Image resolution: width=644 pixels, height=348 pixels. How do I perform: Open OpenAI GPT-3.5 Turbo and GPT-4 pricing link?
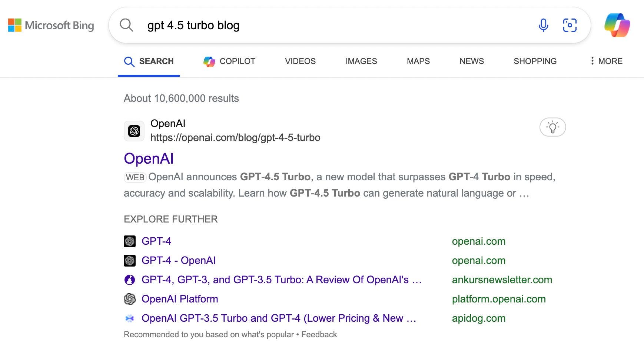point(279,318)
